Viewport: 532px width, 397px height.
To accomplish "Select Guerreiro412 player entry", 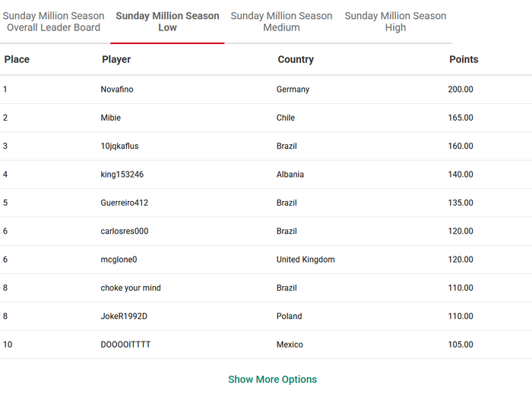I will click(x=125, y=203).
